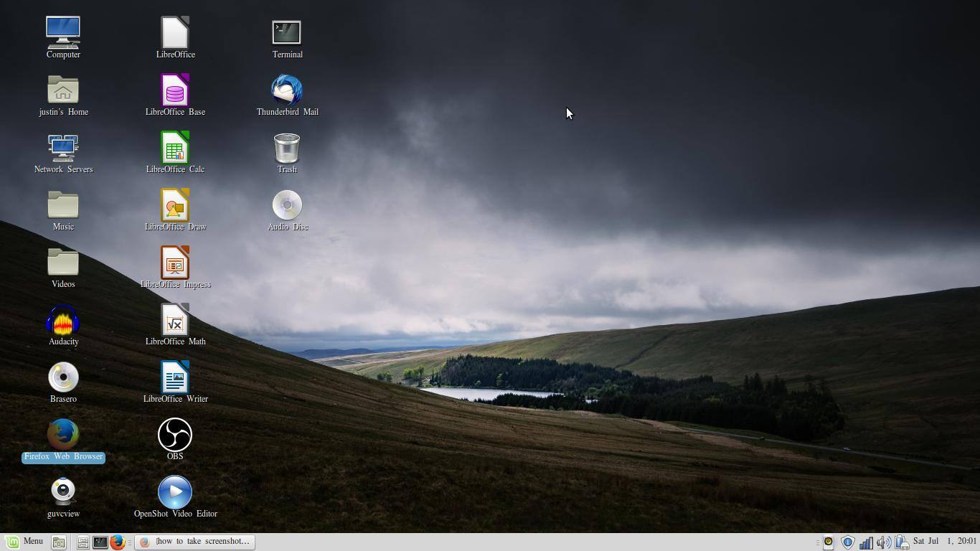Open the clock and calendar applet
Screen dimensions: 980x551
944,542
